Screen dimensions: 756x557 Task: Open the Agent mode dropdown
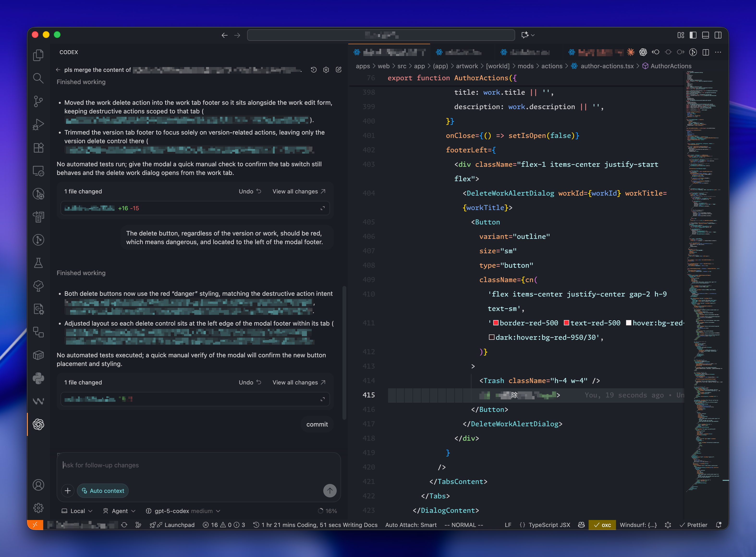119,511
